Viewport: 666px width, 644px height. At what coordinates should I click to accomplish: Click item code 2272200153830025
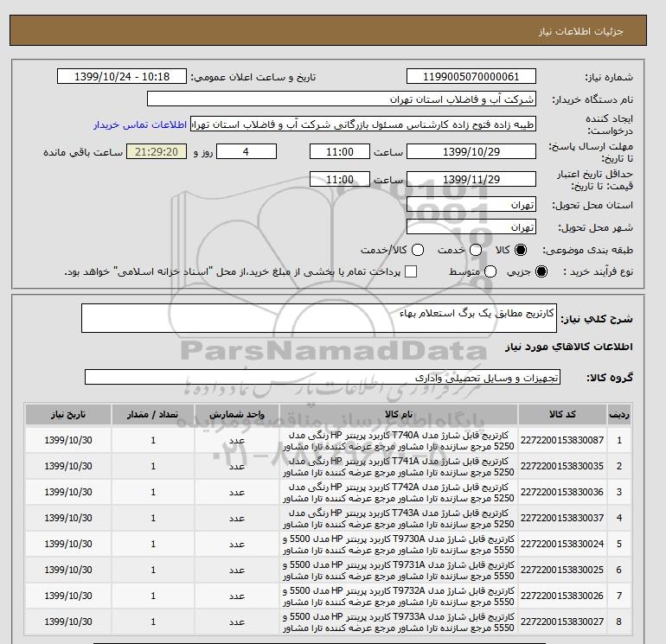pos(562,570)
